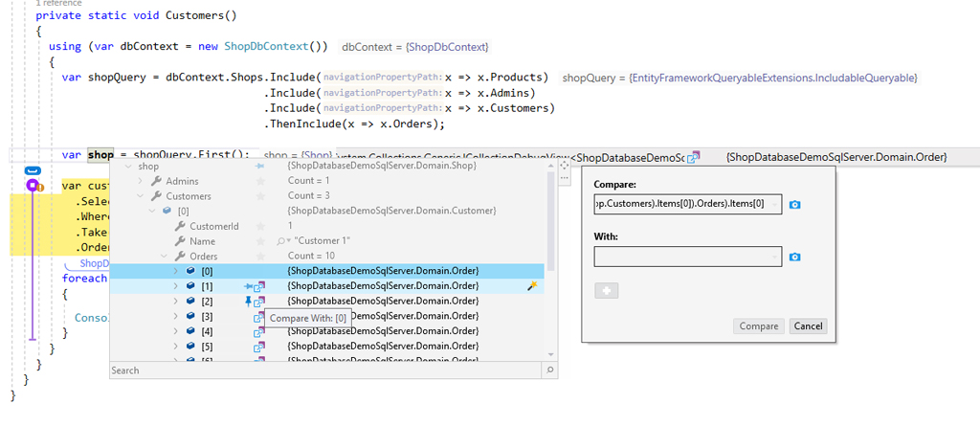
Task: Focus the Search box in data tip
Action: coord(325,370)
